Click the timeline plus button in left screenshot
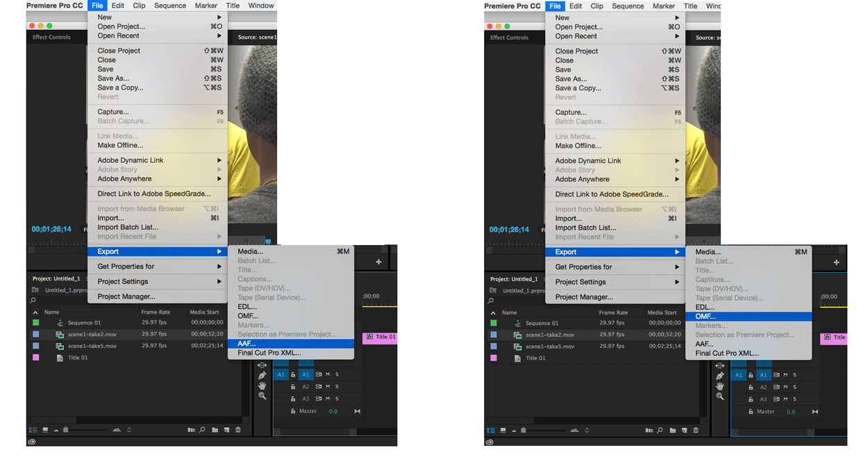Viewport: 868px width, 464px height. pos(378,262)
